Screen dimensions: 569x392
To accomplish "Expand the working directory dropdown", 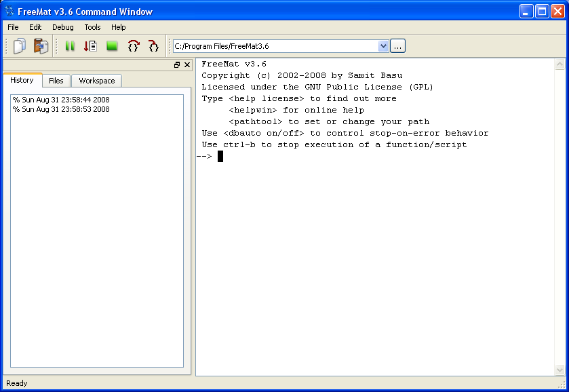I will pos(383,46).
